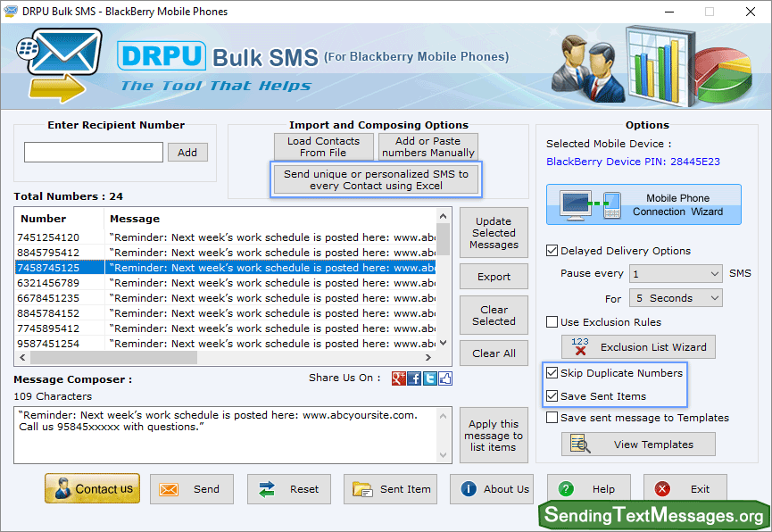This screenshot has height=532, width=772.
Task: Uncheck Skip Duplicate Numbers
Action: (552, 373)
